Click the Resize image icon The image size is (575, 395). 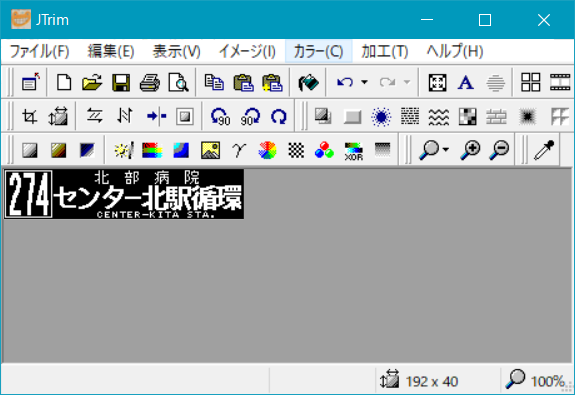point(58,117)
